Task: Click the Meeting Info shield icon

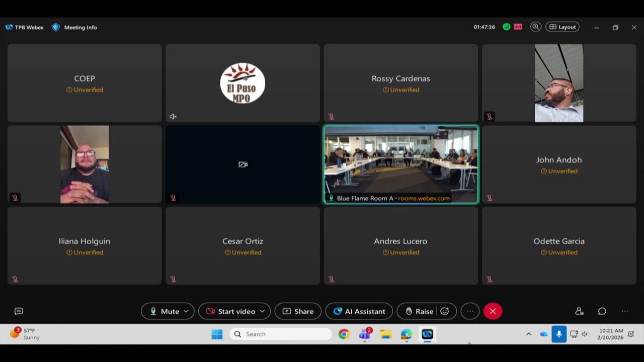Action: 56,27
